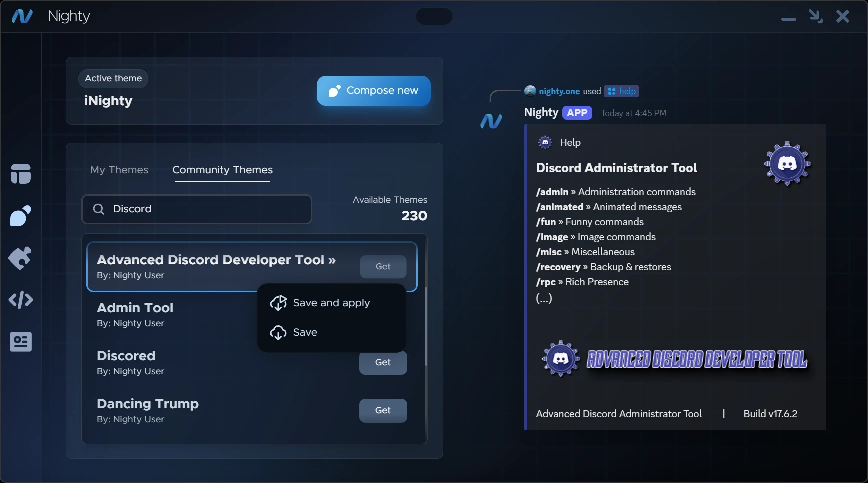Image resolution: width=868 pixels, height=483 pixels.
Task: Click the Nighty app title text
Action: pos(69,16)
